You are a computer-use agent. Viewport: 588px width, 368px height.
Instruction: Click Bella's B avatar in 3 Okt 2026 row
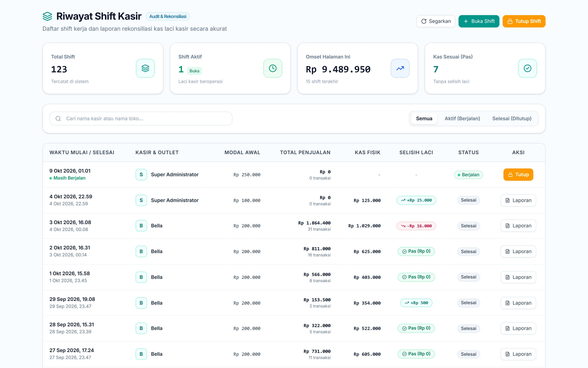[x=141, y=226]
